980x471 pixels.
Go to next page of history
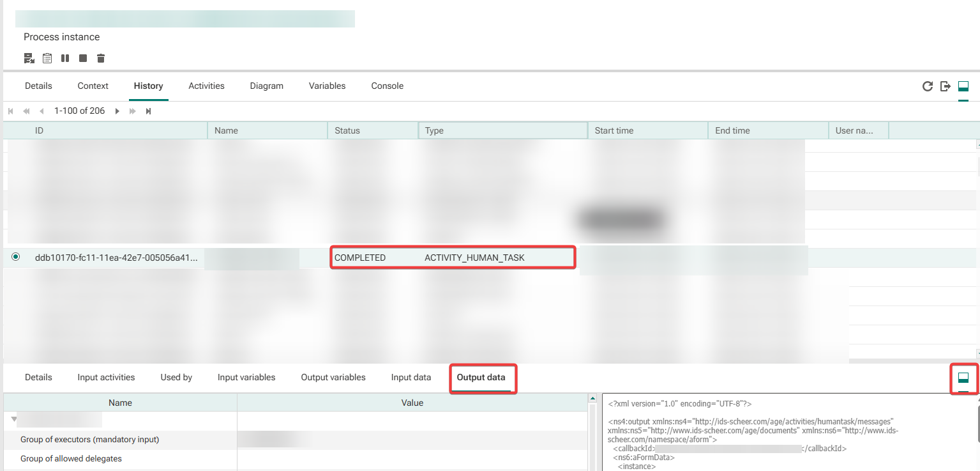(x=117, y=111)
